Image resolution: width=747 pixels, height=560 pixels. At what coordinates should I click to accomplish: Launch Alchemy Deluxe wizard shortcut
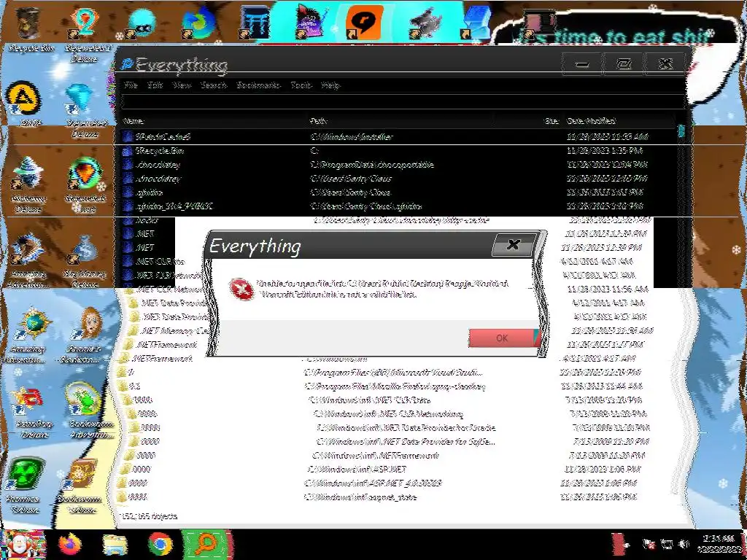click(x=28, y=183)
